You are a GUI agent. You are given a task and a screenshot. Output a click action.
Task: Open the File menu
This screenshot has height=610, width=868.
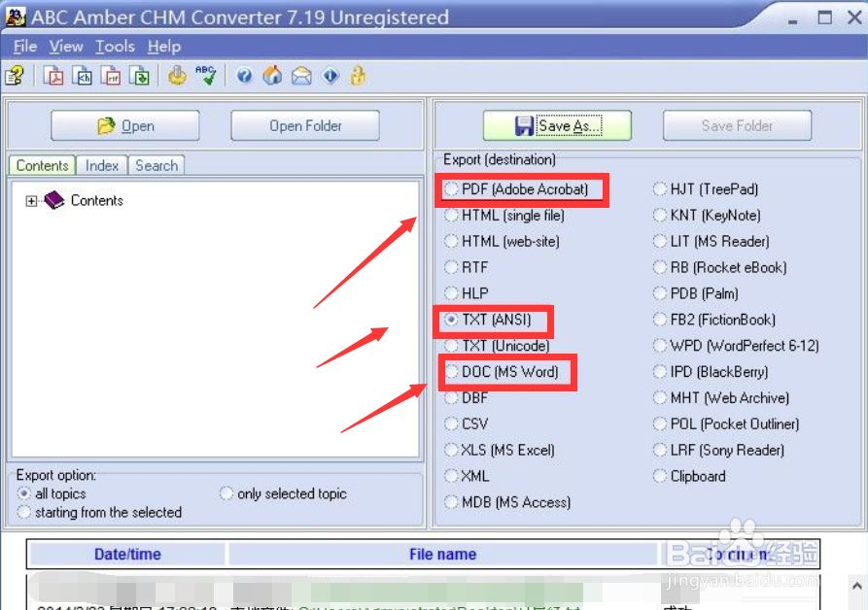click(x=25, y=47)
